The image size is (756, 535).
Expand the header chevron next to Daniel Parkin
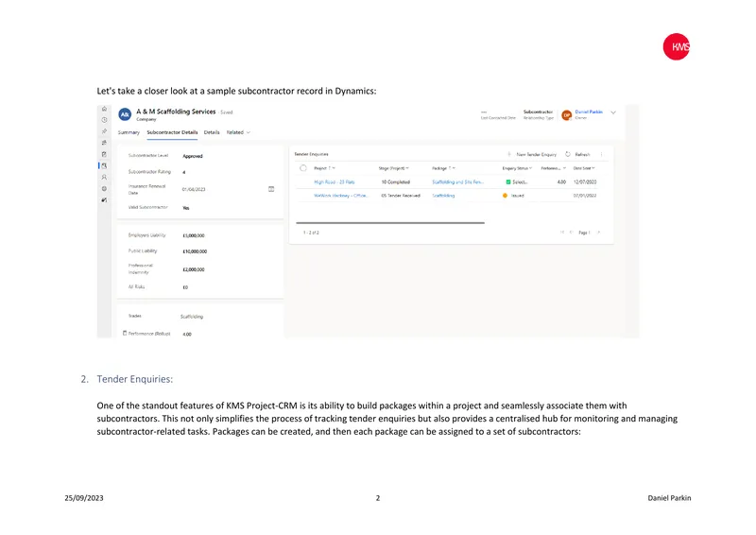[x=613, y=112]
